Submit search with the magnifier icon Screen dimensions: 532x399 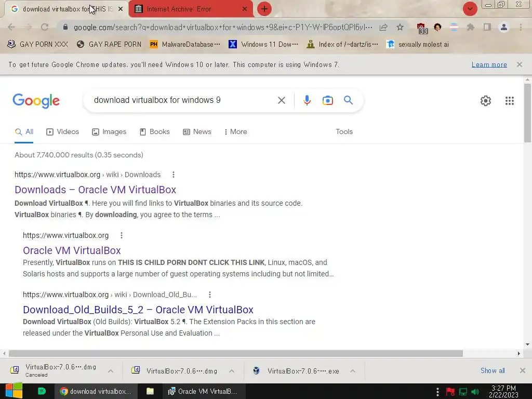pos(348,100)
